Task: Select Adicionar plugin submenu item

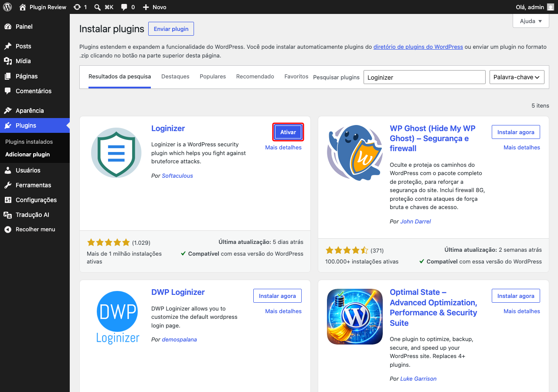Action: (27, 155)
